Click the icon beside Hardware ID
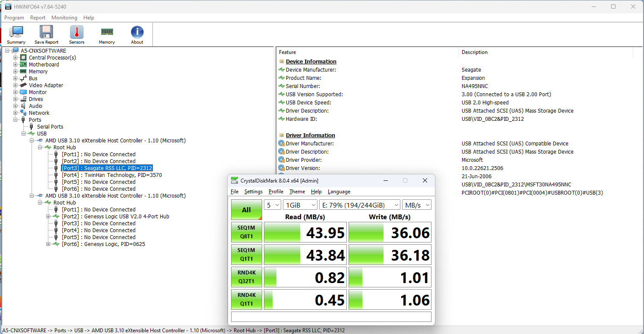644x334 pixels. [x=282, y=119]
